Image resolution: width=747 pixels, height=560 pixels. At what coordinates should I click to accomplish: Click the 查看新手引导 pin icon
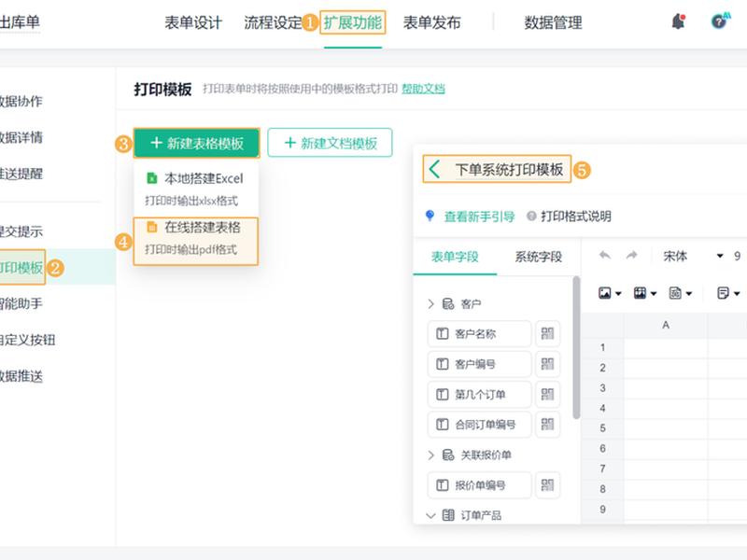(x=430, y=216)
